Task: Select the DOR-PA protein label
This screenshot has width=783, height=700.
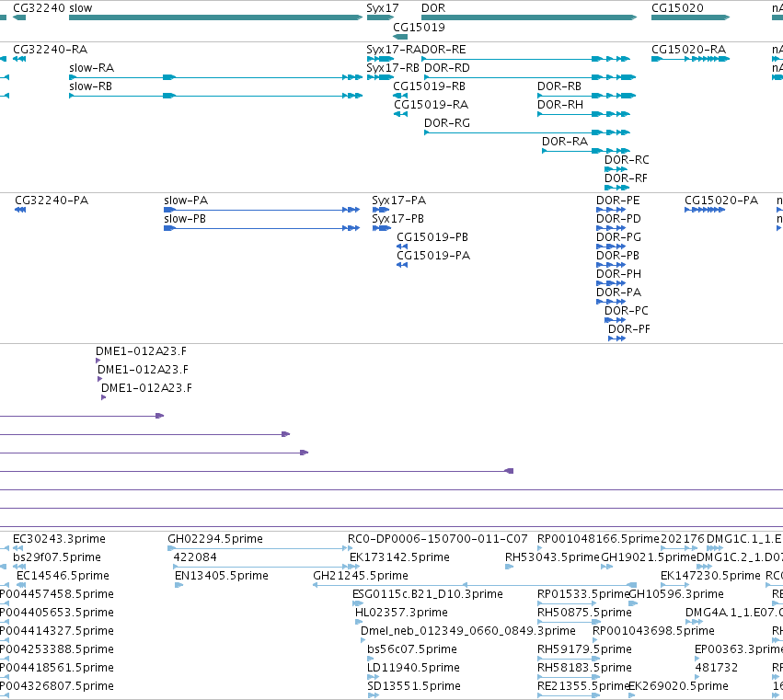Action: click(x=618, y=293)
